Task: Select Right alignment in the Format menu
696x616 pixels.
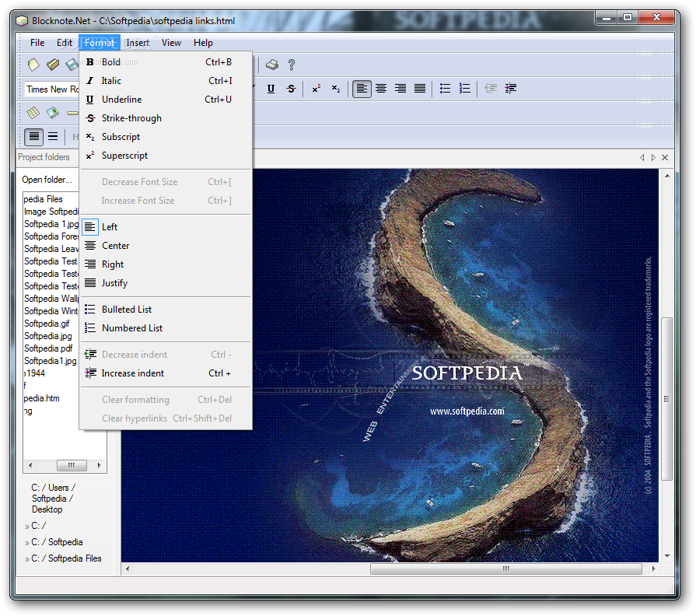Action: 166,264
